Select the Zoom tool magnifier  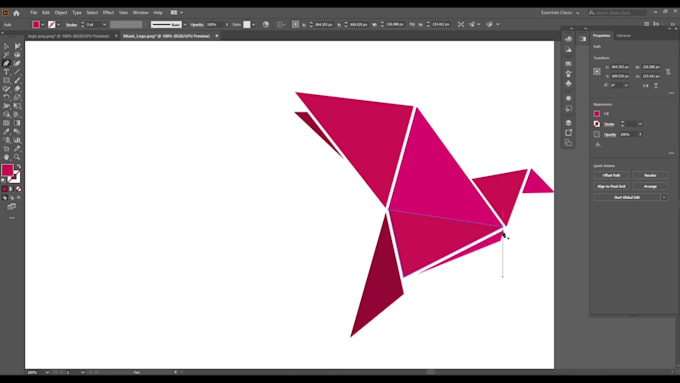tap(17, 157)
